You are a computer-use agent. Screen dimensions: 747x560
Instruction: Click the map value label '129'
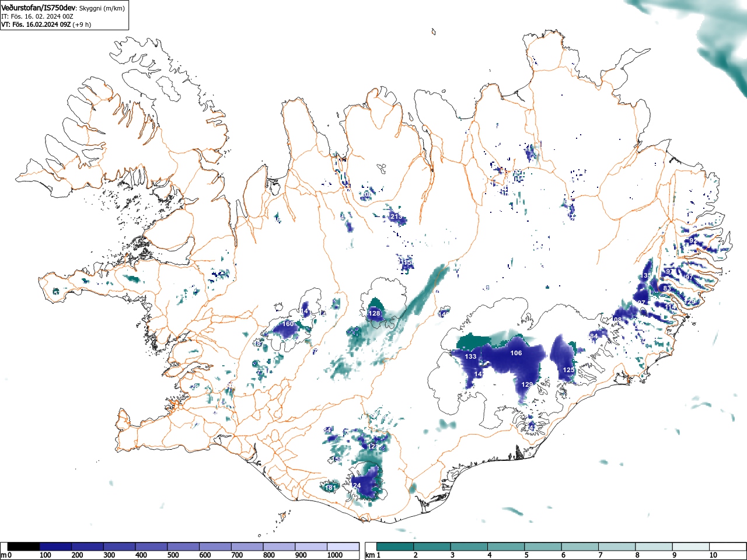tap(528, 384)
